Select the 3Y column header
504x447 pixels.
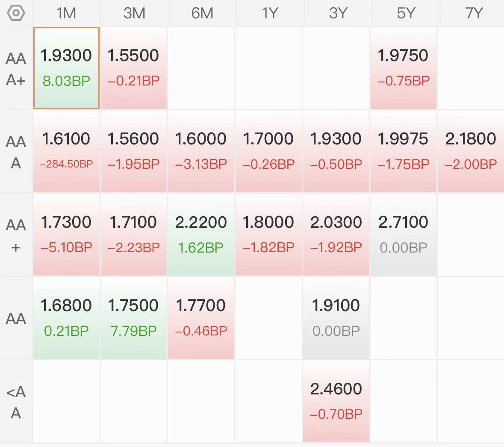tap(338, 13)
